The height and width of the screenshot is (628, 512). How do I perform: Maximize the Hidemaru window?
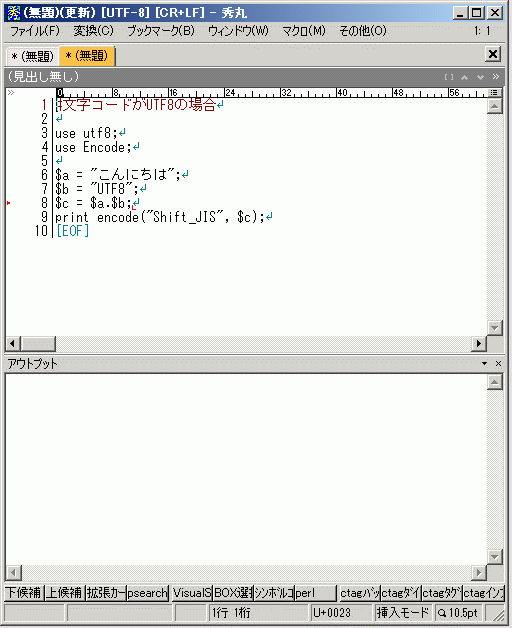(477, 13)
